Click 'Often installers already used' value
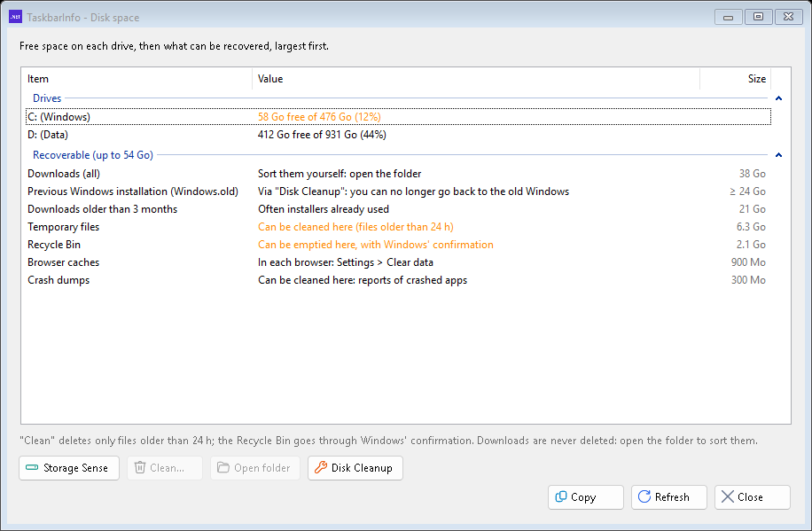The width and height of the screenshot is (812, 531). [x=324, y=209]
